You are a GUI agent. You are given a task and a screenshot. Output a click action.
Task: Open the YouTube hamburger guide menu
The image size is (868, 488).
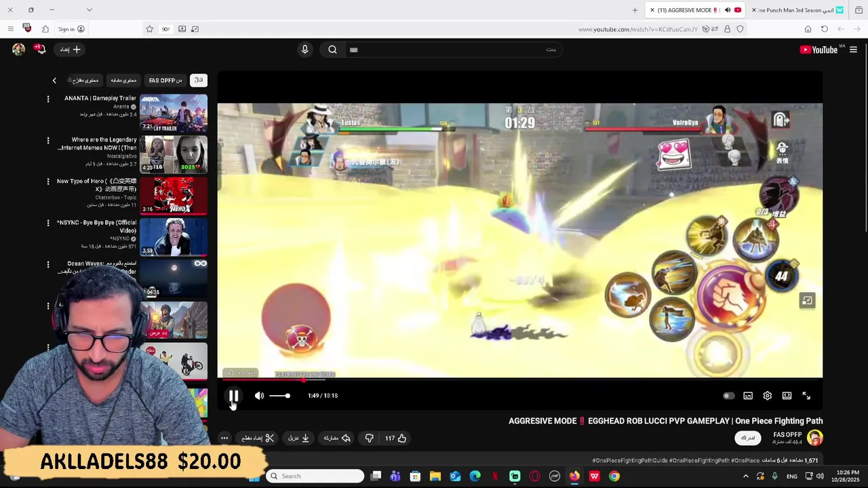853,49
